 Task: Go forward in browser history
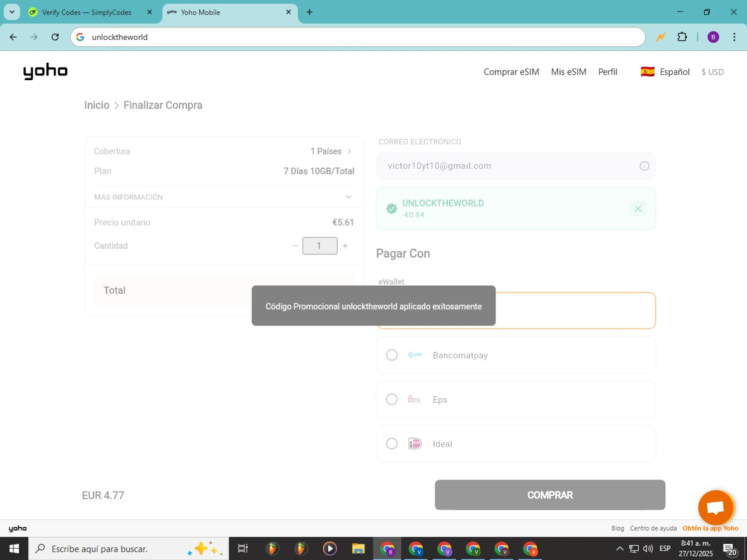point(34,37)
